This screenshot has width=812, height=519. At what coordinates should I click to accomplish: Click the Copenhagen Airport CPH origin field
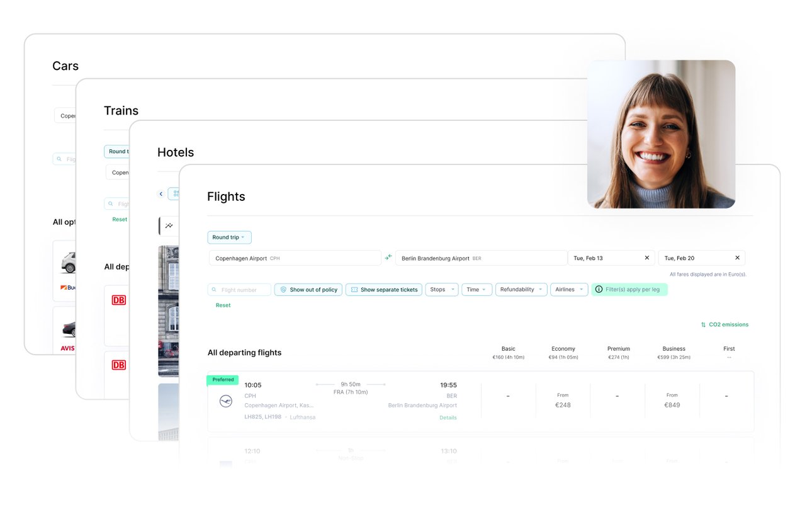(x=295, y=258)
